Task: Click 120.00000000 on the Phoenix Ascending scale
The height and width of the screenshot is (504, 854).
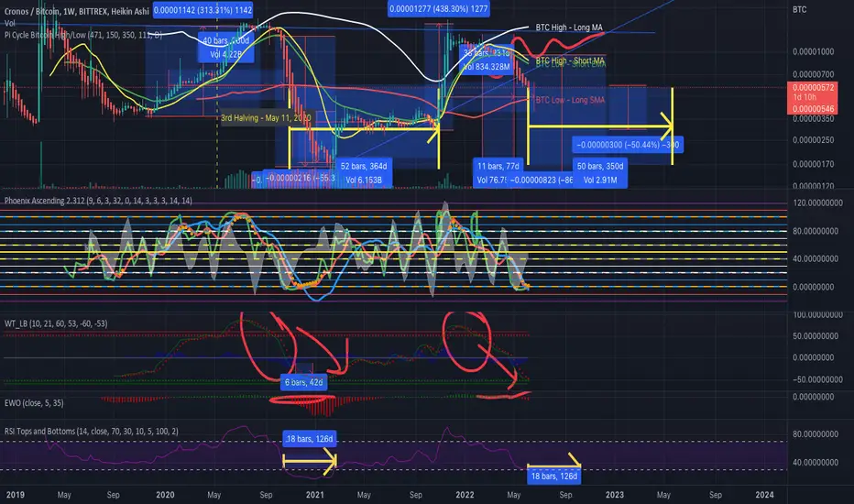Action: pyautogui.click(x=817, y=203)
